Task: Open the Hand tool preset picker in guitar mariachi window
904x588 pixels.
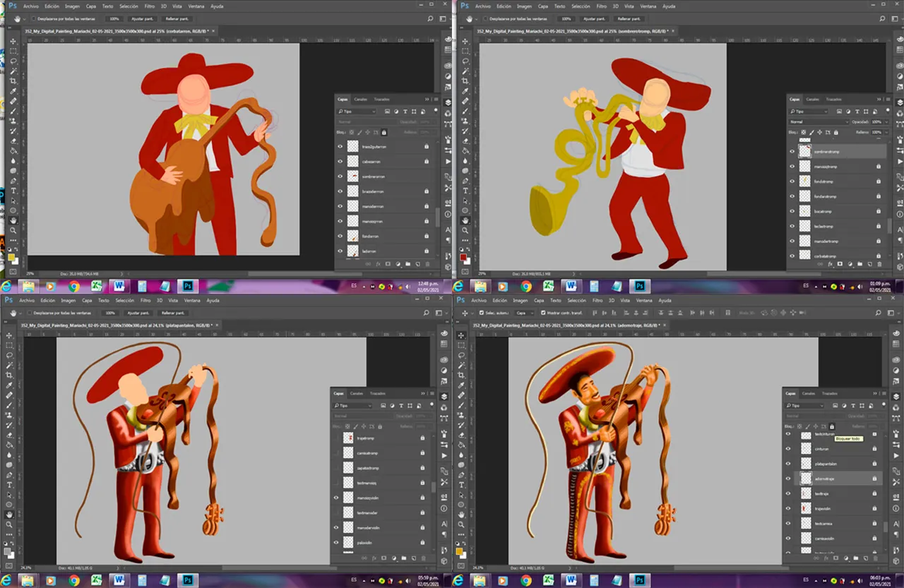Action: 24,19
